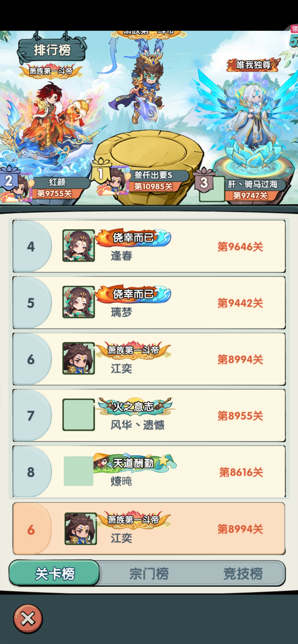Screen dimensions: 298x644
Task: Tap rank 4 player 逢春 avatar
Action: pyautogui.click(x=79, y=246)
